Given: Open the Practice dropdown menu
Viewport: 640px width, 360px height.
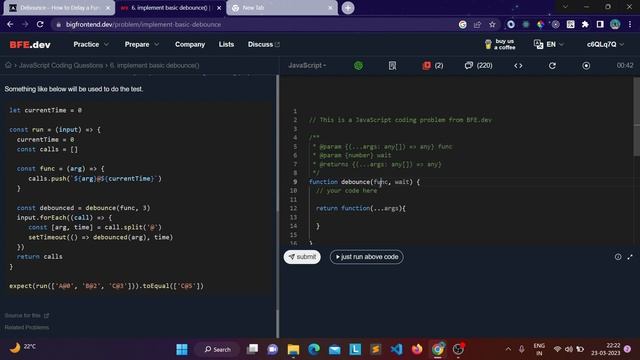Looking at the screenshot, I should (x=91, y=44).
